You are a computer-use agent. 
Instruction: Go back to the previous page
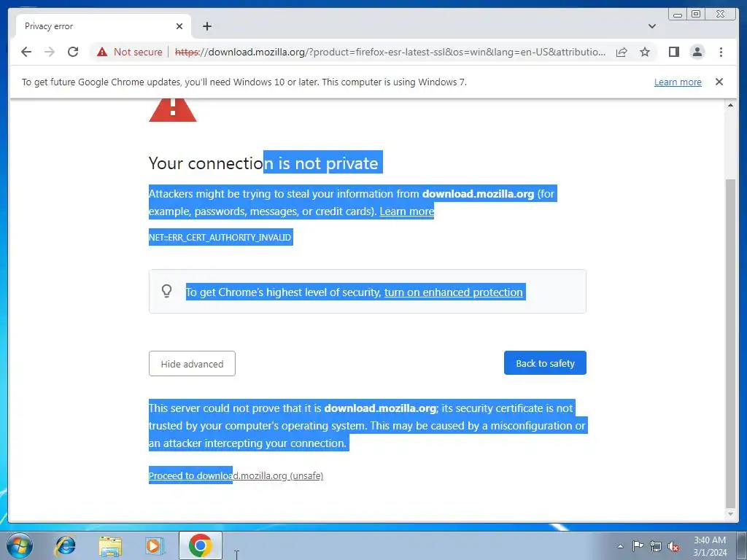click(x=26, y=52)
